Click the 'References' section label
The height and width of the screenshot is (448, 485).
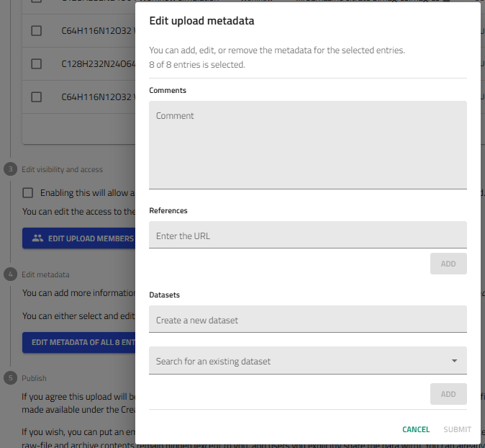[x=168, y=210]
